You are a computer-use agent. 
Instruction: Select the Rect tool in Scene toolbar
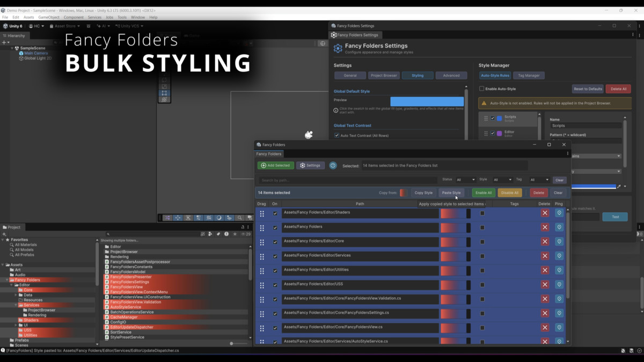click(164, 93)
